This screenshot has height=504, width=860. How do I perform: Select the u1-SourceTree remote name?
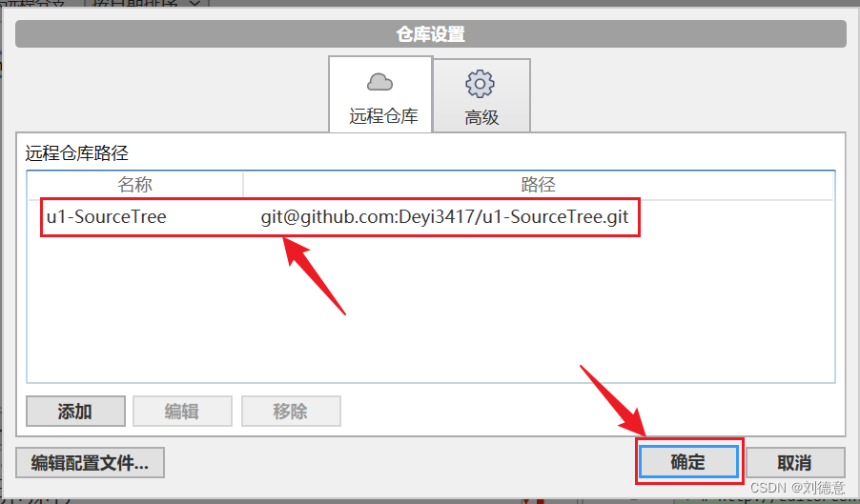(107, 217)
